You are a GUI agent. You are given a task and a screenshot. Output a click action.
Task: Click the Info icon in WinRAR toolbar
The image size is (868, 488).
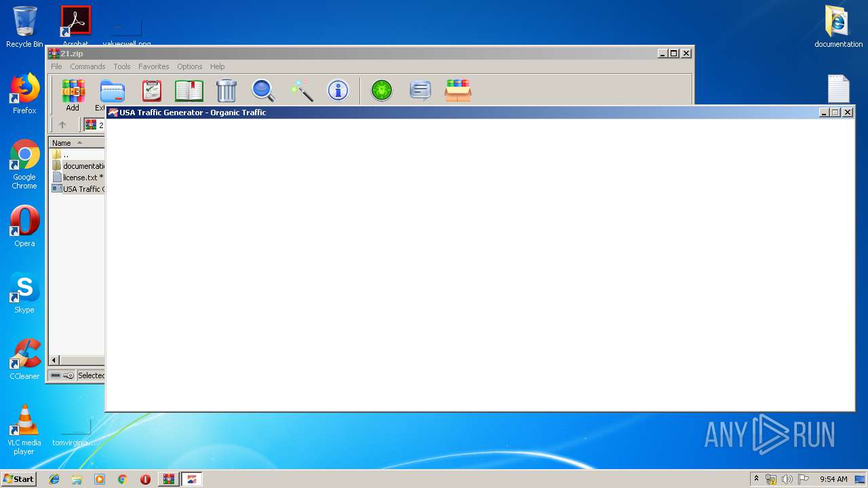click(x=338, y=90)
